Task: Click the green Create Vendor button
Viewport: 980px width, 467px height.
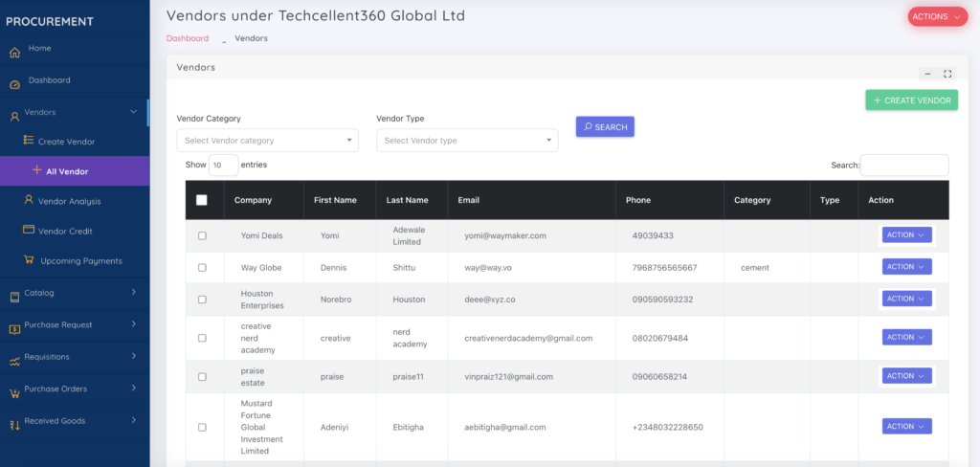Action: pyautogui.click(x=911, y=100)
